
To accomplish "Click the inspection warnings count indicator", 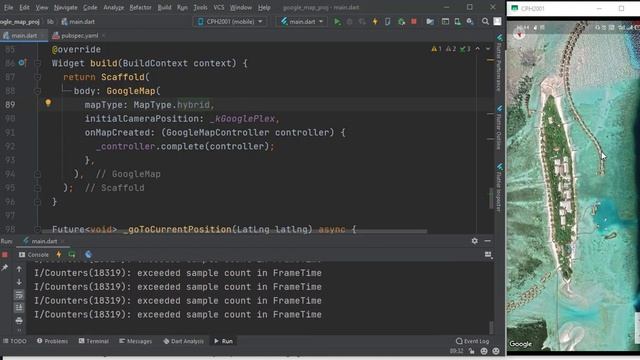I will click(451, 49).
